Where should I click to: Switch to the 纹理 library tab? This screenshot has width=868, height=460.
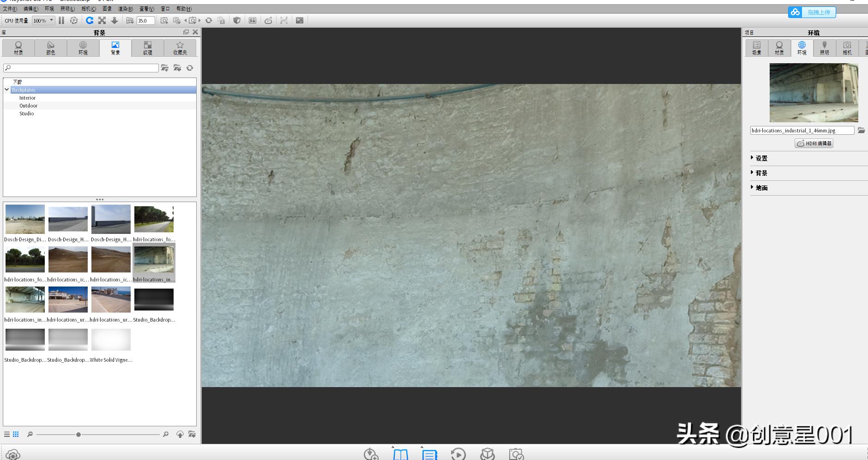(x=148, y=48)
